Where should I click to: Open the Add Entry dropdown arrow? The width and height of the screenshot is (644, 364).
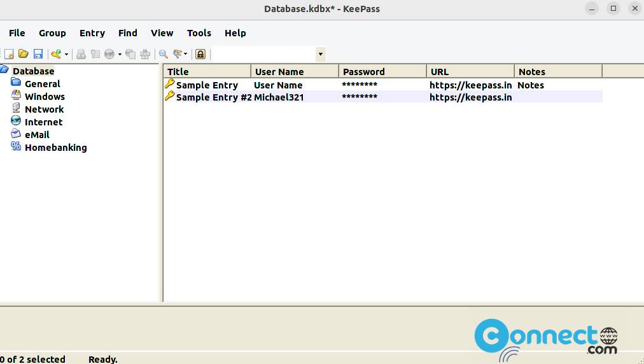point(67,54)
